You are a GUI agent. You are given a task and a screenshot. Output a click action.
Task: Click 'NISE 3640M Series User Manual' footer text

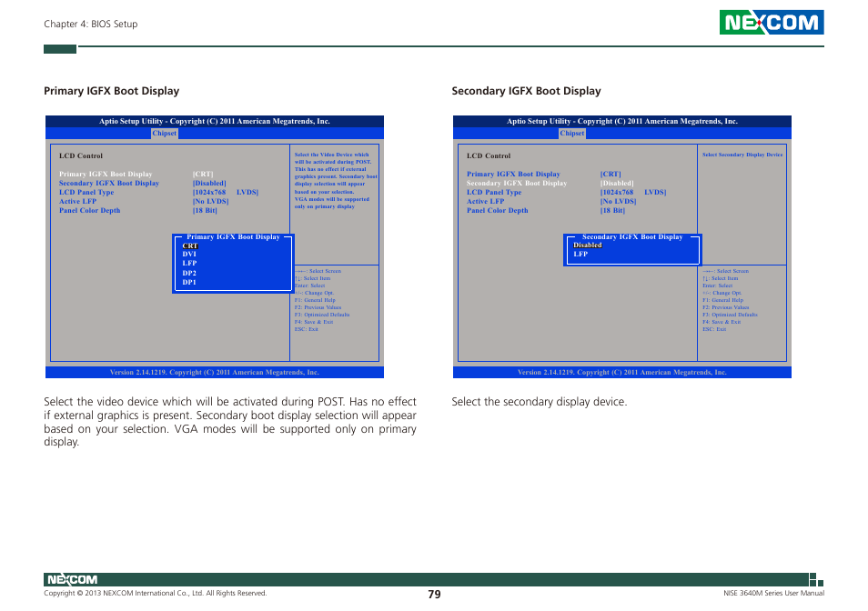773,594
